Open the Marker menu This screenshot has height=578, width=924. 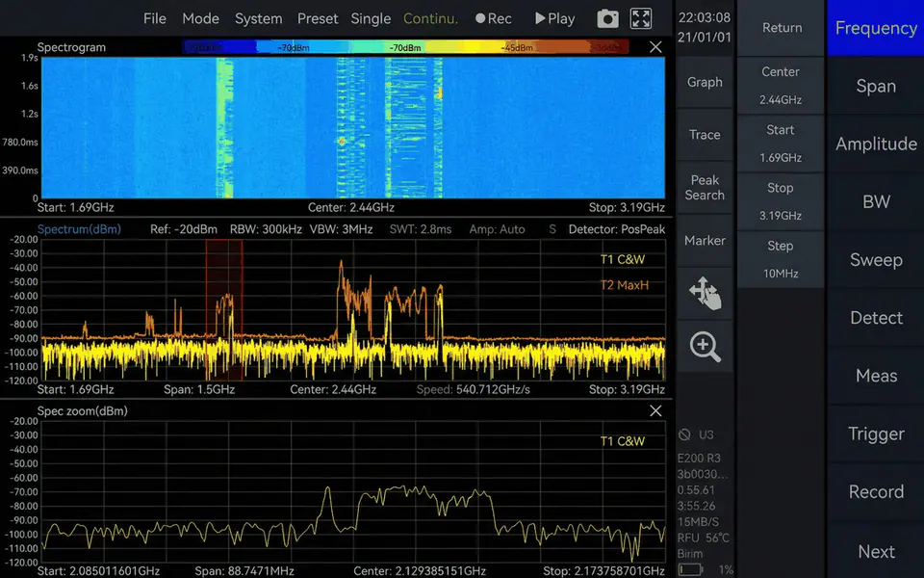tap(705, 241)
